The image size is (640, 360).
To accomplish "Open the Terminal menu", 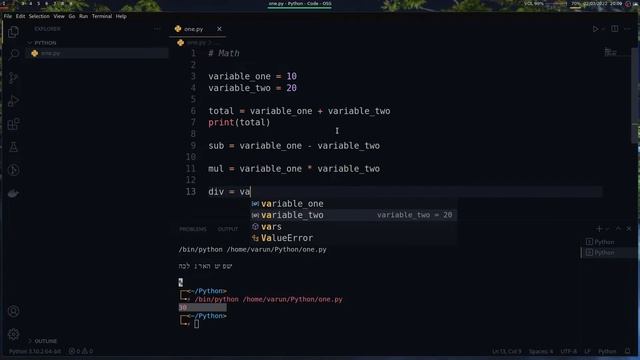I will [x=102, y=16].
